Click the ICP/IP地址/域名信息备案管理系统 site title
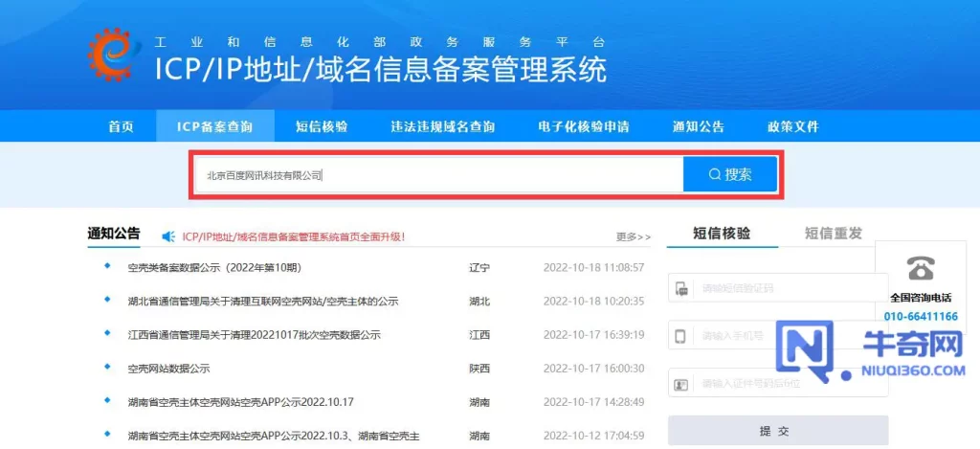The height and width of the screenshot is (449, 980). pos(381,70)
